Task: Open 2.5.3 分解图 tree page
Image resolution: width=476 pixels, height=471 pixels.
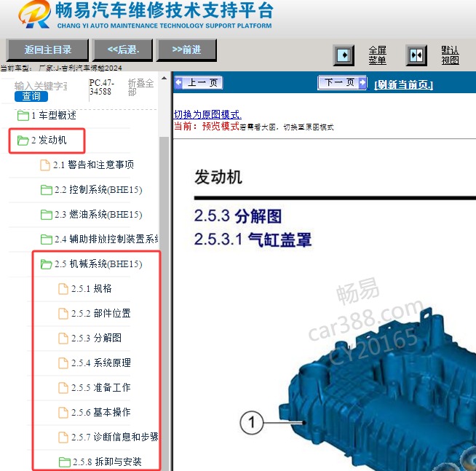Action: point(97,339)
